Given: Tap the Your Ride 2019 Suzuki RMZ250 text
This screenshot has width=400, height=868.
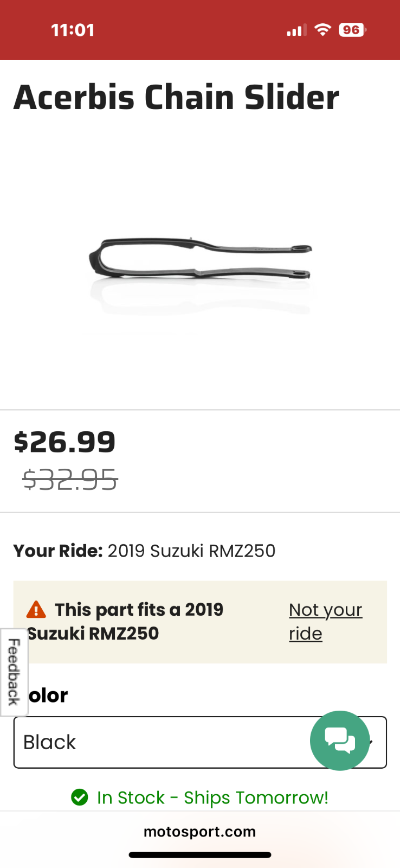Looking at the screenshot, I should [144, 551].
